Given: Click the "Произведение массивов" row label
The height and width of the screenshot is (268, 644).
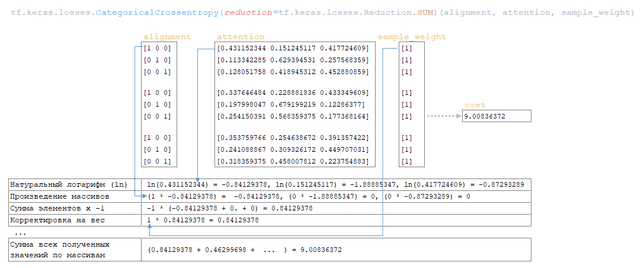Looking at the screenshot, I should (x=60, y=196).
